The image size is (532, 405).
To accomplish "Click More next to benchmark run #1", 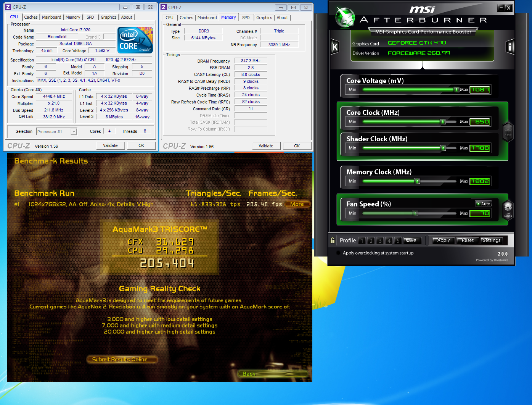I will (x=297, y=204).
